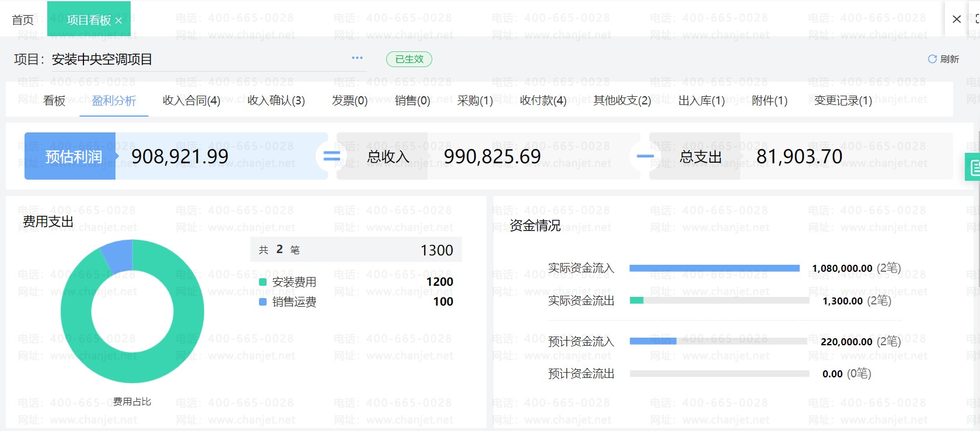This screenshot has width=980, height=431.
Task: Open the 其他收支(2) tab
Action: tap(622, 101)
